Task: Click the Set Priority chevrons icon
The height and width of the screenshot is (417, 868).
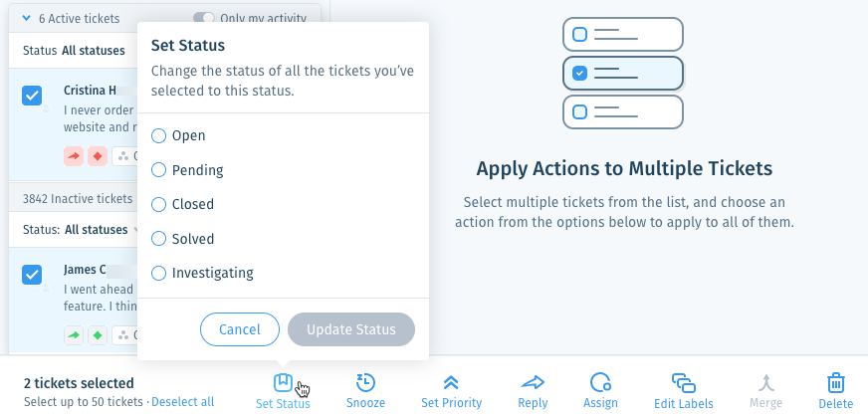Action: 451,382
